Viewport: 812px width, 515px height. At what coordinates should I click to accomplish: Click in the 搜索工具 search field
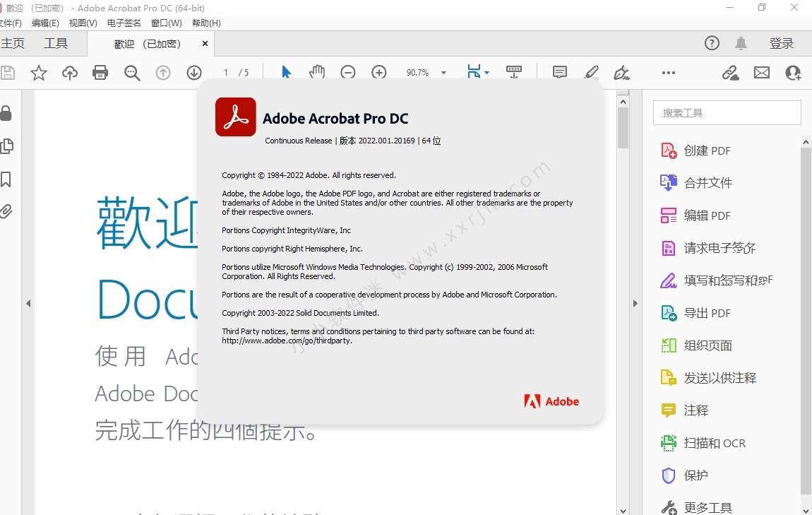[x=727, y=113]
